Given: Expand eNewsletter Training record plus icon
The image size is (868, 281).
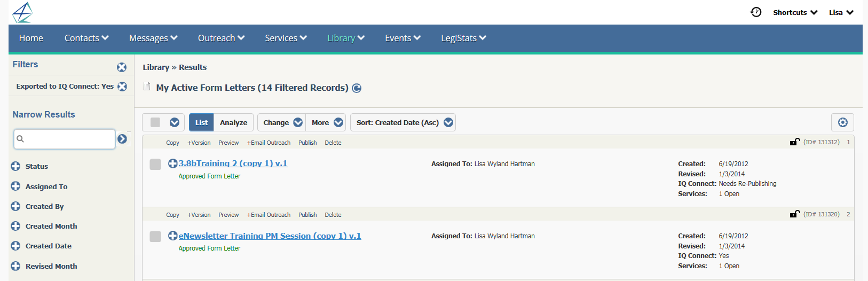Looking at the screenshot, I should [172, 236].
